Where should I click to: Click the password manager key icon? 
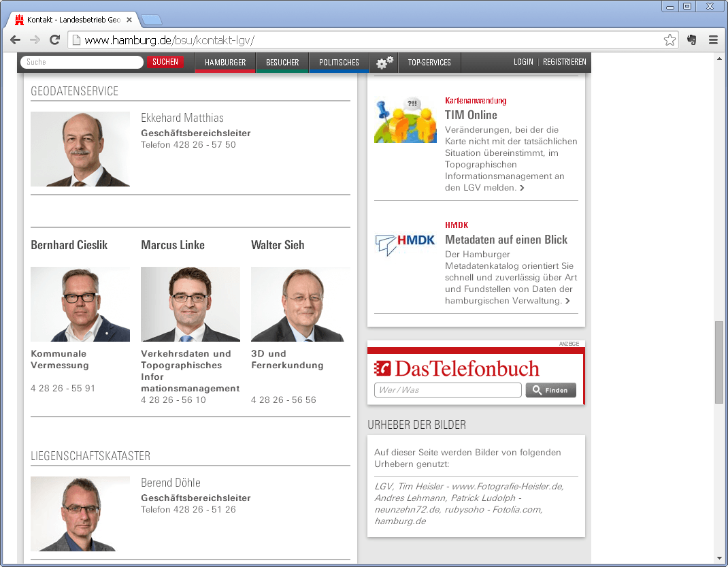coord(691,40)
